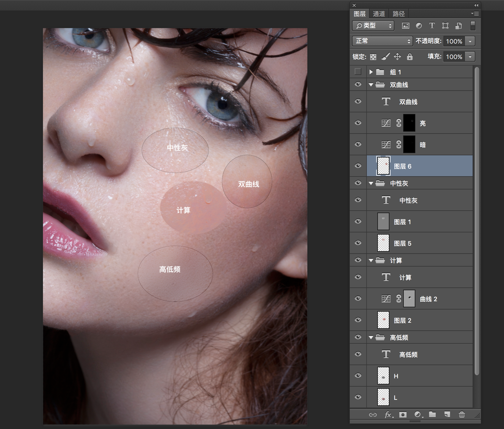Hide the 双曲线 group eye icon
Viewport: 504px width, 429px height.
358,84
